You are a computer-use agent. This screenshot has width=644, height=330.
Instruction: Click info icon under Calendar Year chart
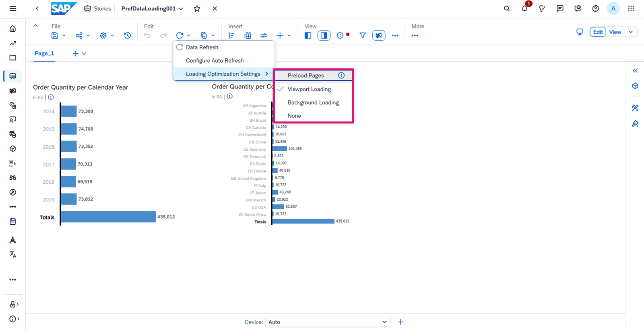51,97
